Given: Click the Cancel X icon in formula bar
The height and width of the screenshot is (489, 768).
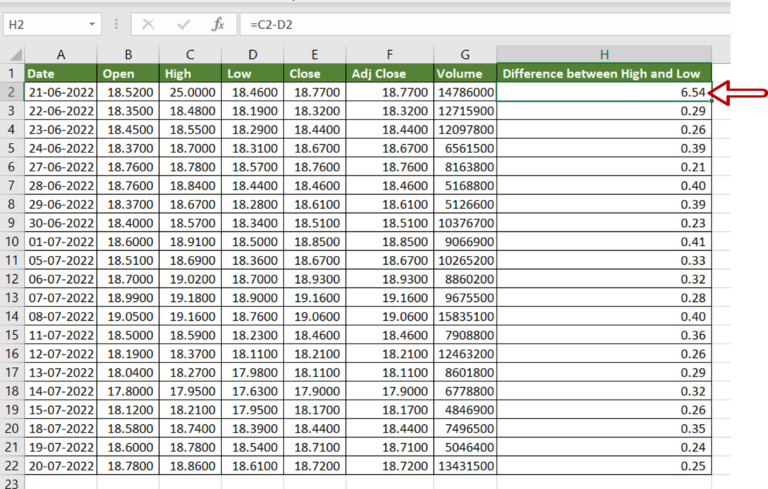Looking at the screenshot, I should coord(148,23).
